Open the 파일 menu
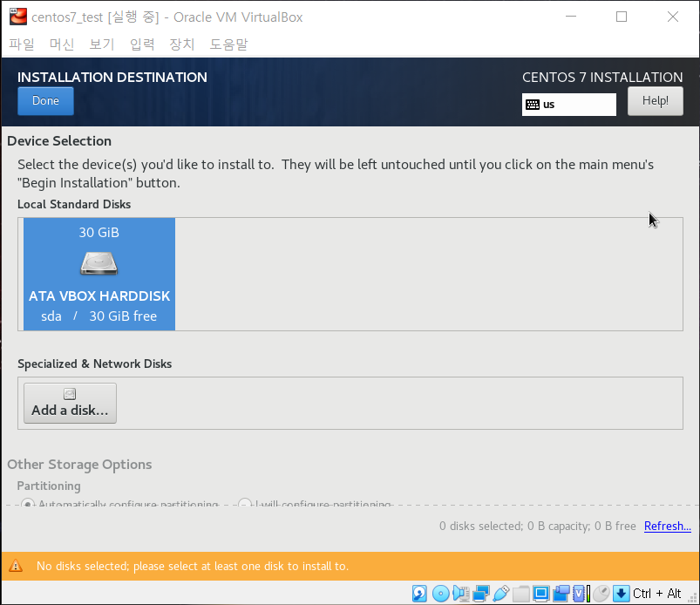700x605 pixels. pos(22,44)
